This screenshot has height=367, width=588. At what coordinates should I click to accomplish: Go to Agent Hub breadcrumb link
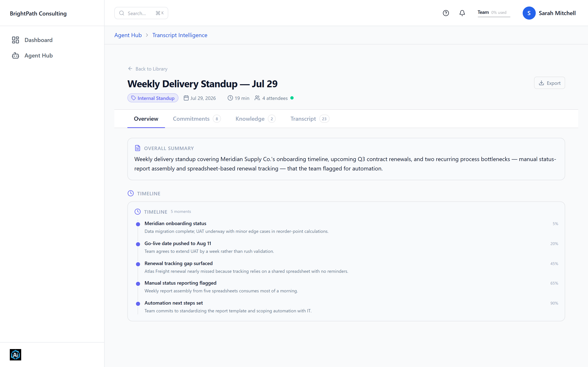click(x=128, y=35)
